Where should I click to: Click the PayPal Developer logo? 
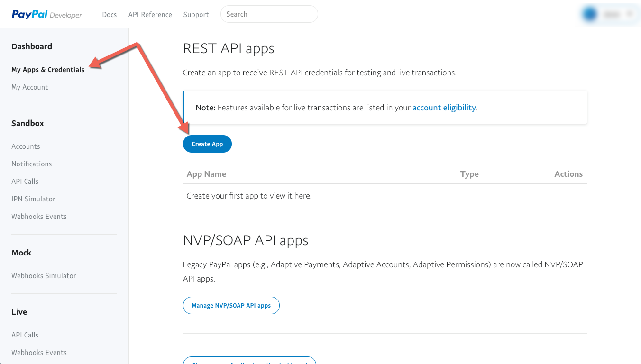(46, 15)
